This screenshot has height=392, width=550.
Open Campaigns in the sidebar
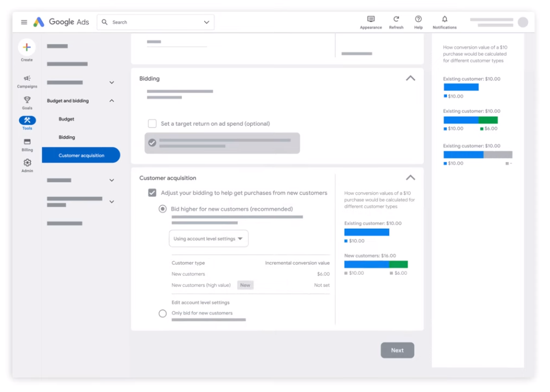(x=27, y=81)
